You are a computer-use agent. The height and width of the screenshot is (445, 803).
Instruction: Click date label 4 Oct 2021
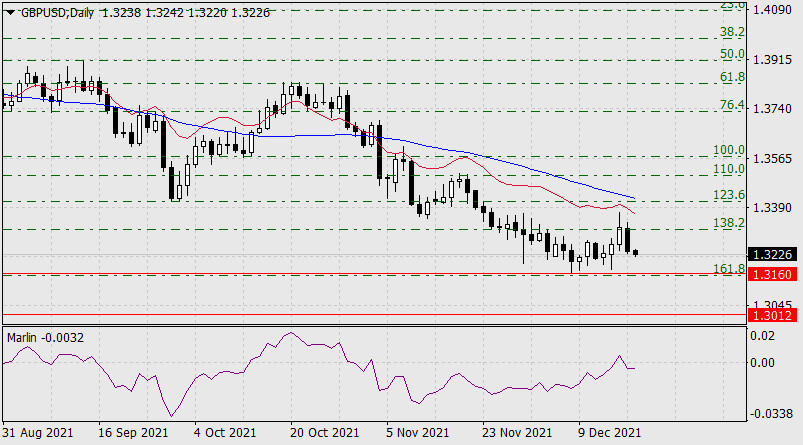(225, 433)
